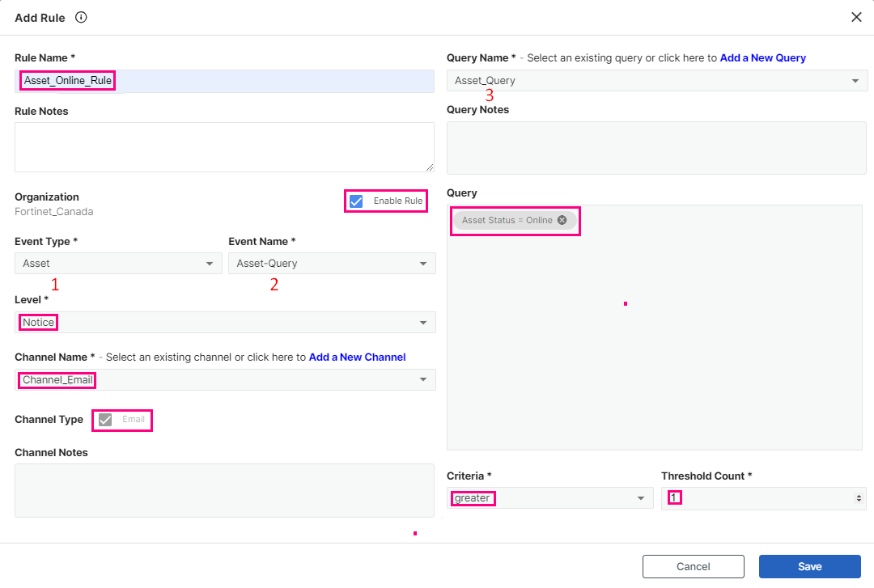Click into the Rule Notes text area
Viewport: 874px width, 588px height.
coord(224,147)
